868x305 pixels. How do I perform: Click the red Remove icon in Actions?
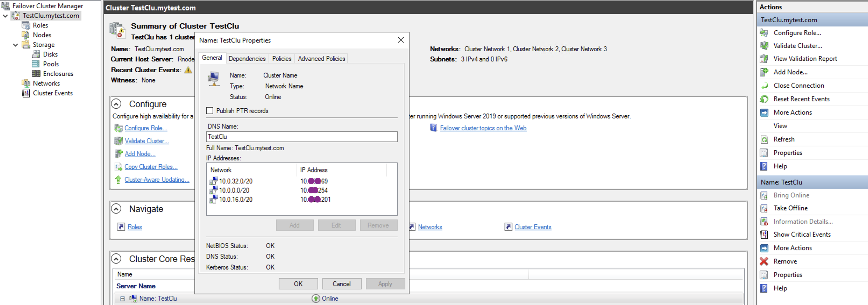click(764, 261)
